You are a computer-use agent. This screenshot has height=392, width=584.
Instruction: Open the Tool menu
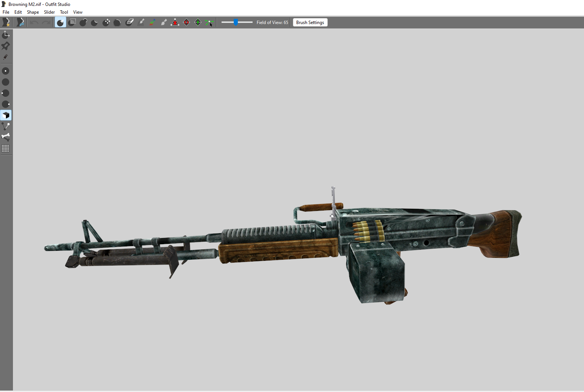(64, 12)
